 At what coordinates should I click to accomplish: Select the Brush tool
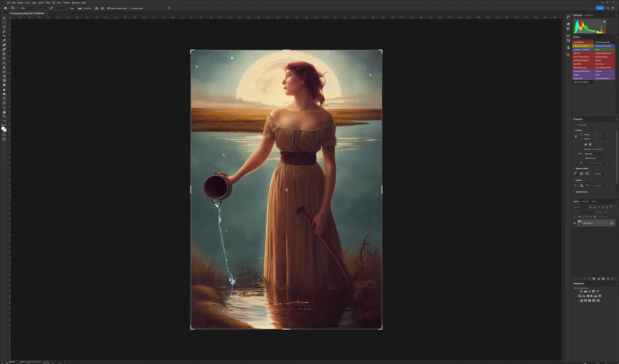(x=4, y=62)
